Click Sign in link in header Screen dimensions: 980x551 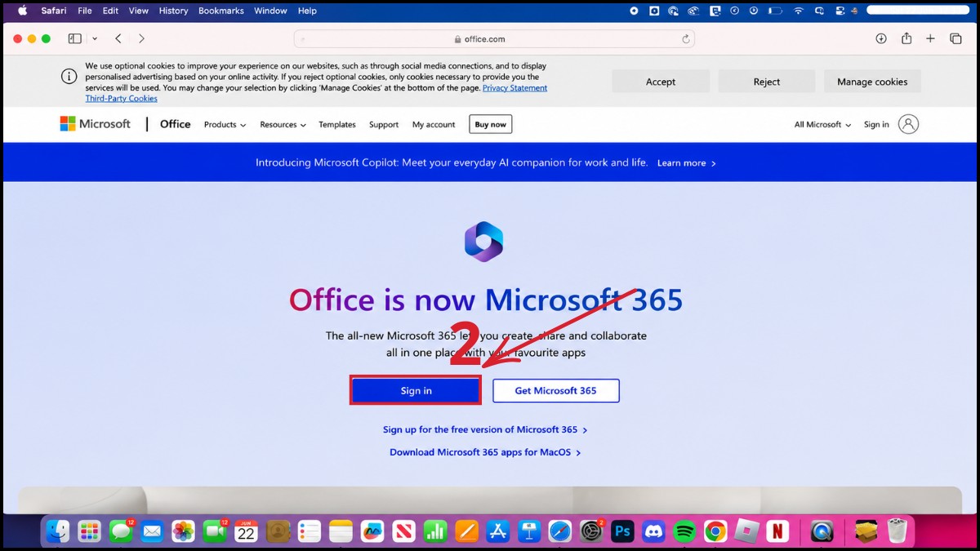(x=876, y=125)
